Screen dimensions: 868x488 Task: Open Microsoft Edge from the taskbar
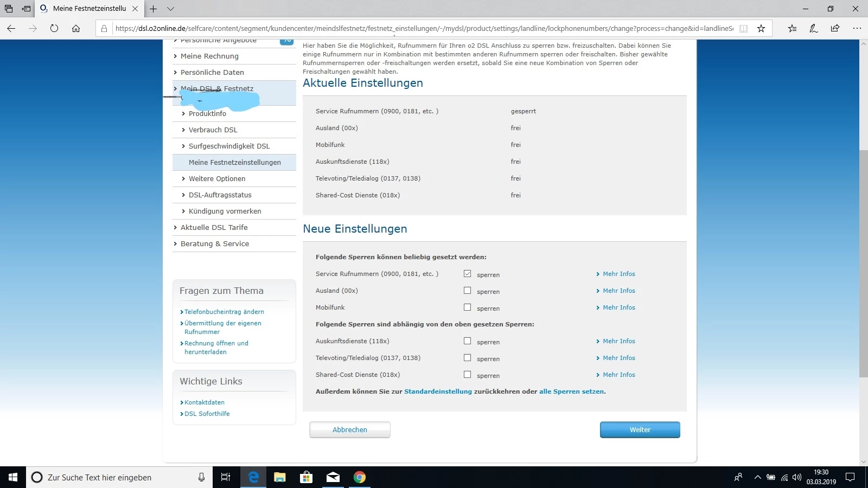point(253,477)
